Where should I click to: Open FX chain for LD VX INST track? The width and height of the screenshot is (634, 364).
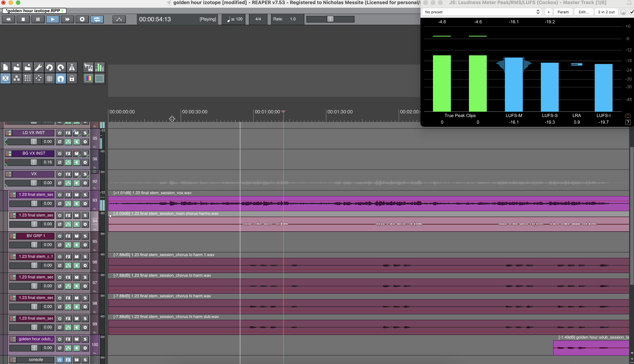[x=68, y=133]
